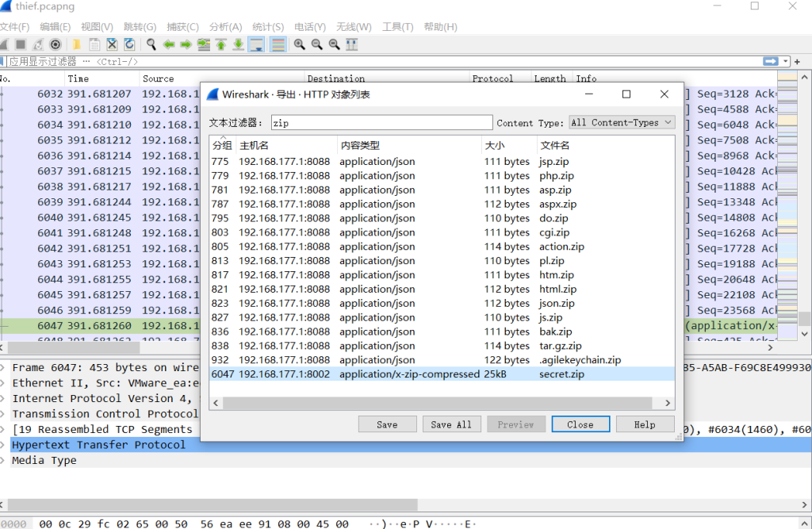Screen dimensions: 812x529
Task: Close the capture file via toolbar icon
Action: [112, 44]
